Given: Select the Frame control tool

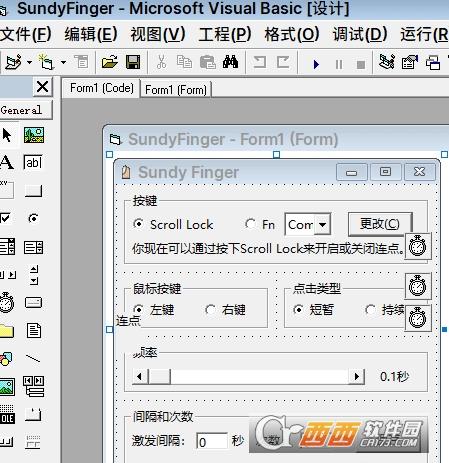Looking at the screenshot, I should [6, 190].
